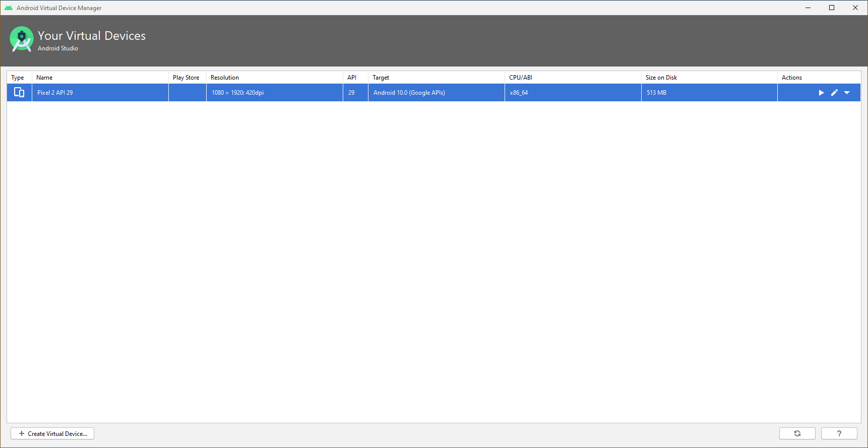
Task: Open more actions dropdown for Pixel 2
Action: pyautogui.click(x=847, y=93)
